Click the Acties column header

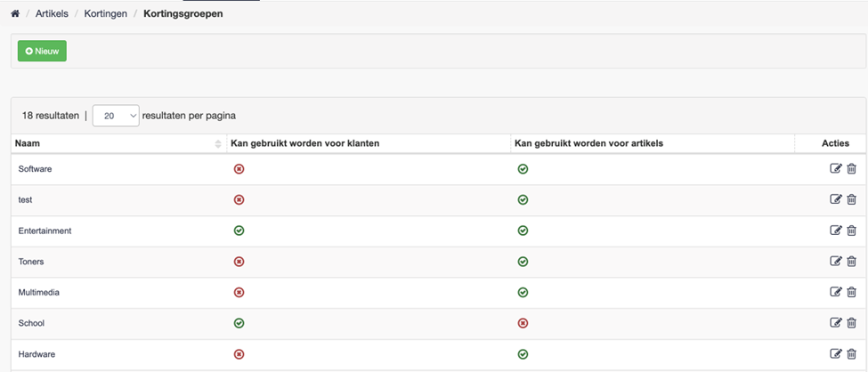[835, 143]
